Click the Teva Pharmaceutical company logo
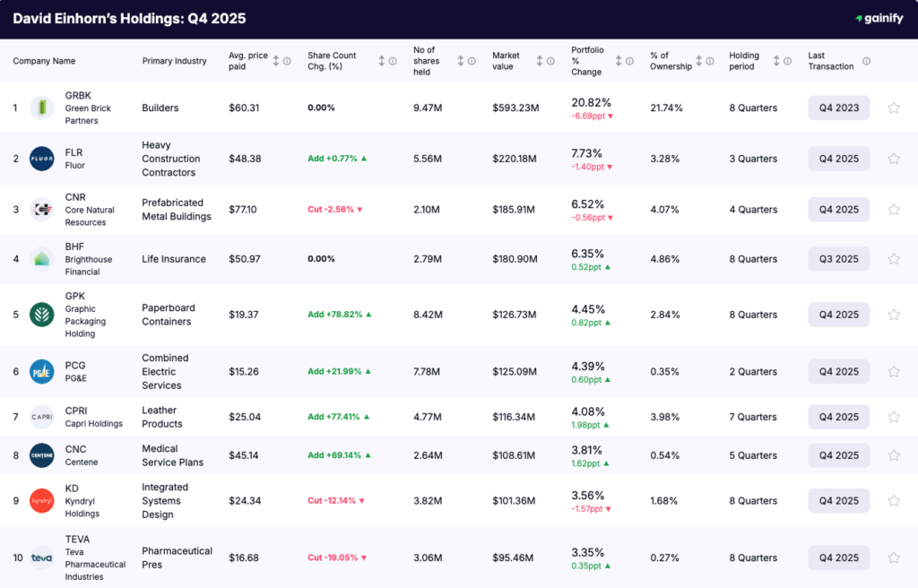Viewport: 918px width, 588px height. click(x=41, y=558)
